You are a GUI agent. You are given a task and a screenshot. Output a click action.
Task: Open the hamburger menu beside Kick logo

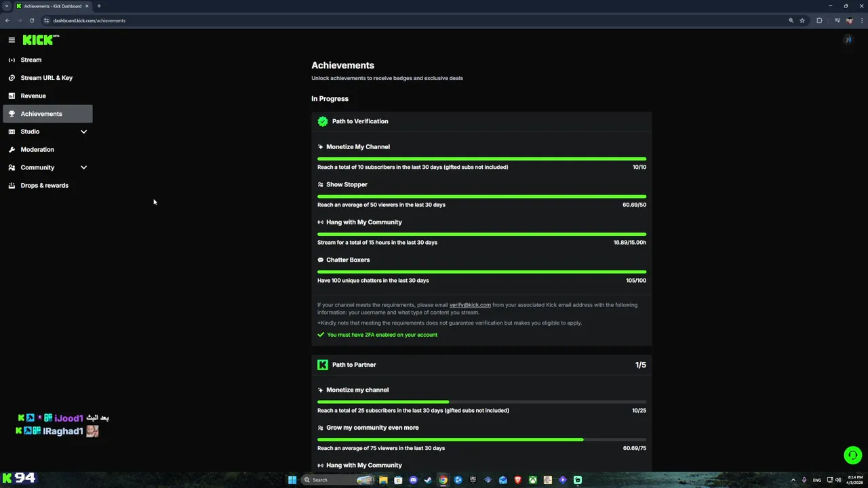coord(12,40)
